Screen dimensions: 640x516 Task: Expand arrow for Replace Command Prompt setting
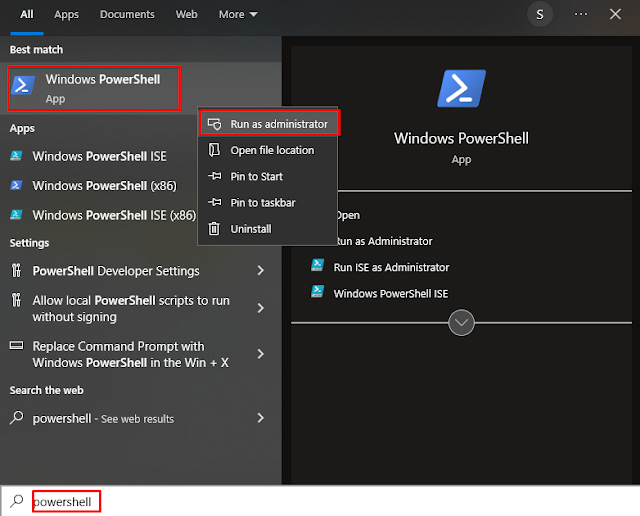(x=261, y=354)
